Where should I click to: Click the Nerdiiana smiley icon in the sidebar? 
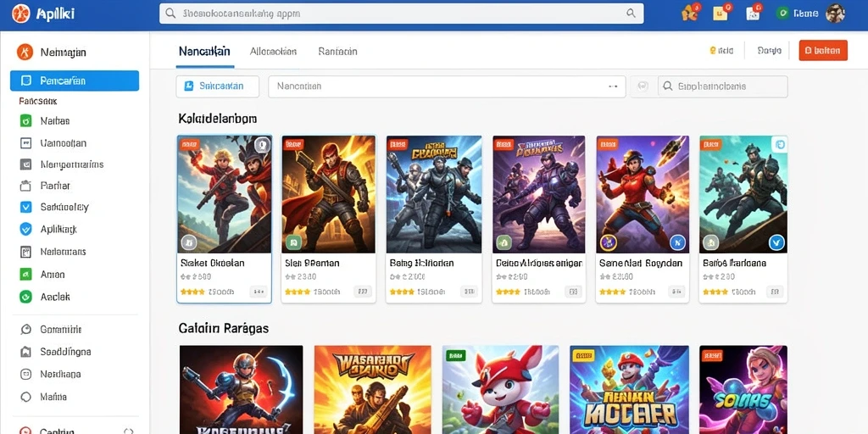pyautogui.click(x=25, y=374)
